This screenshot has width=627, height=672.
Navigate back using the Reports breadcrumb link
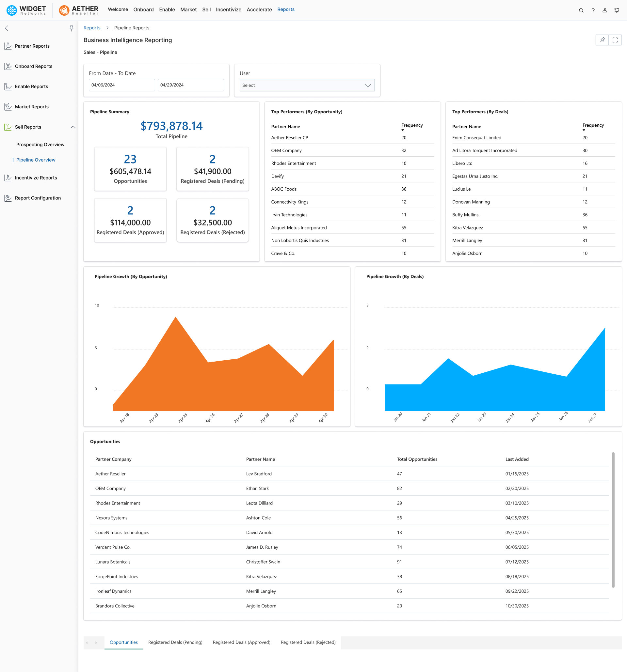tap(92, 27)
